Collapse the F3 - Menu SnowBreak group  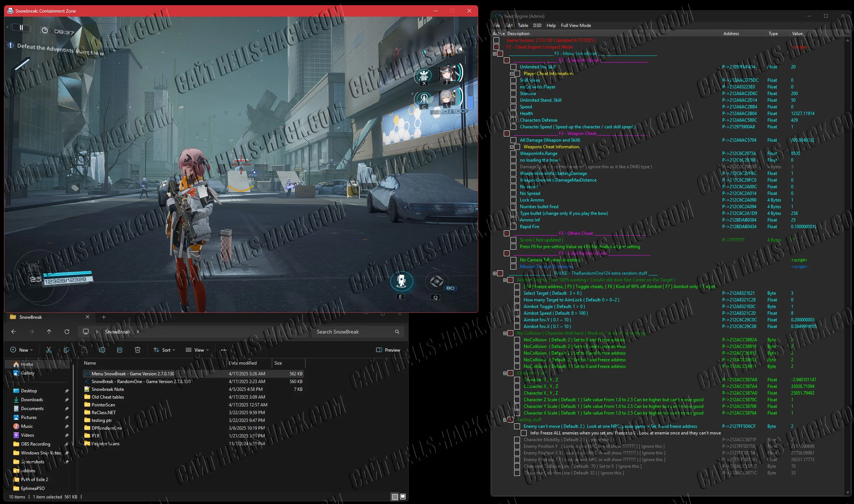tap(494, 54)
